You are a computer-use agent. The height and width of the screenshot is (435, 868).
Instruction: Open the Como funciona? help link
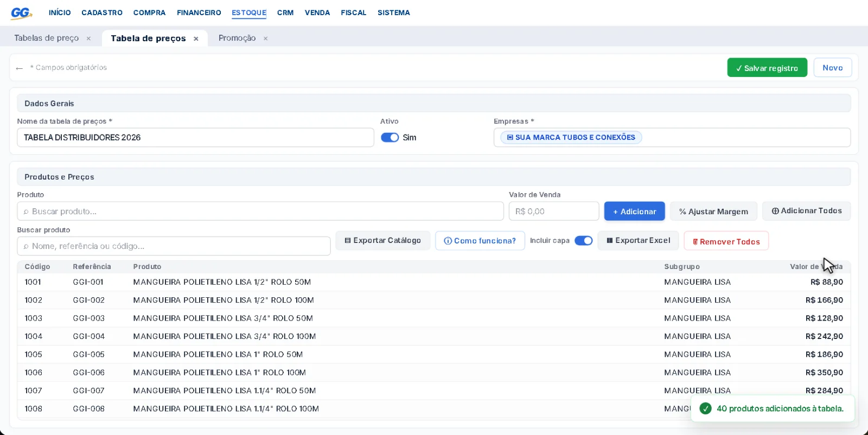pyautogui.click(x=480, y=241)
